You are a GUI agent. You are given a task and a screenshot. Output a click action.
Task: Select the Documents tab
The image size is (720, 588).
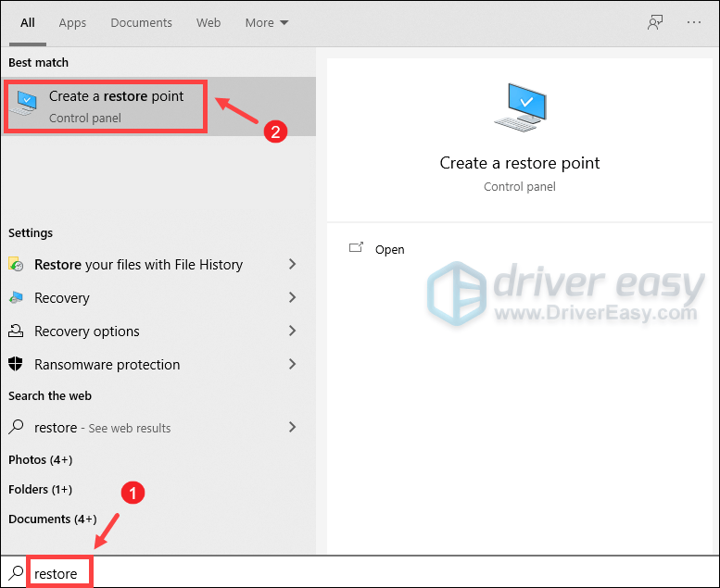tap(141, 23)
